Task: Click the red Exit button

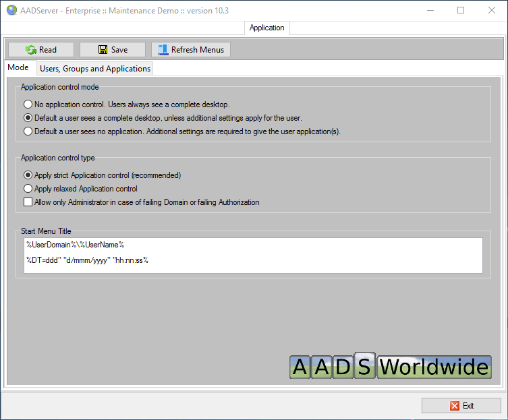Action: click(x=461, y=405)
